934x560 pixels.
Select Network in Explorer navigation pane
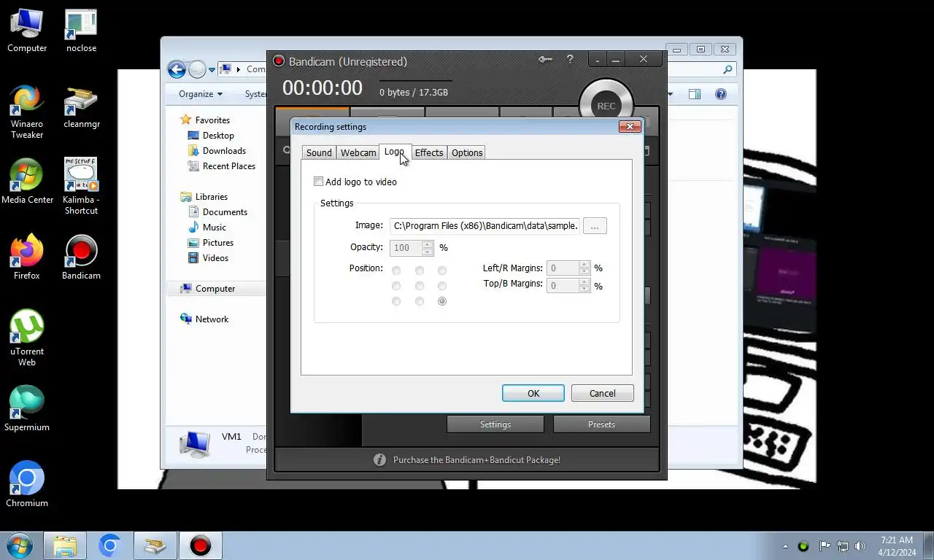click(x=212, y=319)
